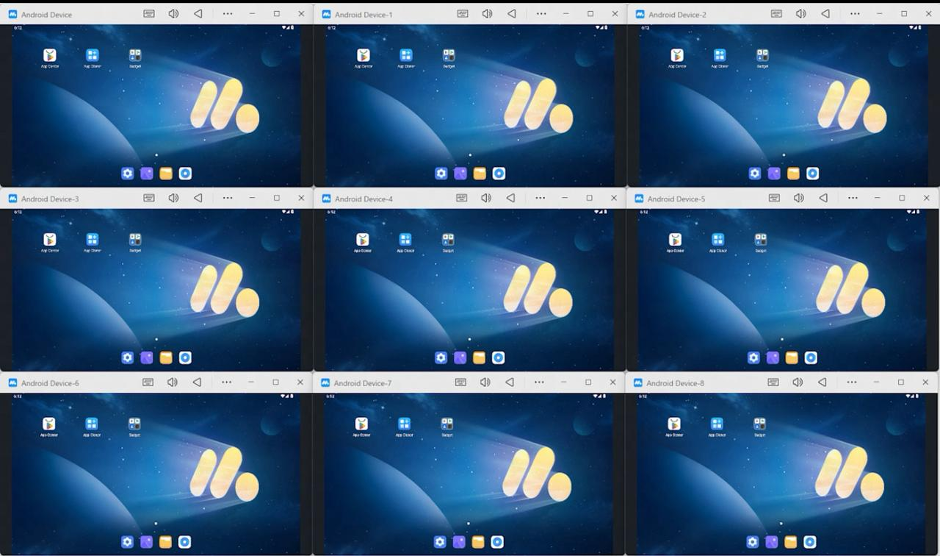The height and width of the screenshot is (556, 941).
Task: Click volume icon in Android Device-8 title bar
Action: point(798,382)
